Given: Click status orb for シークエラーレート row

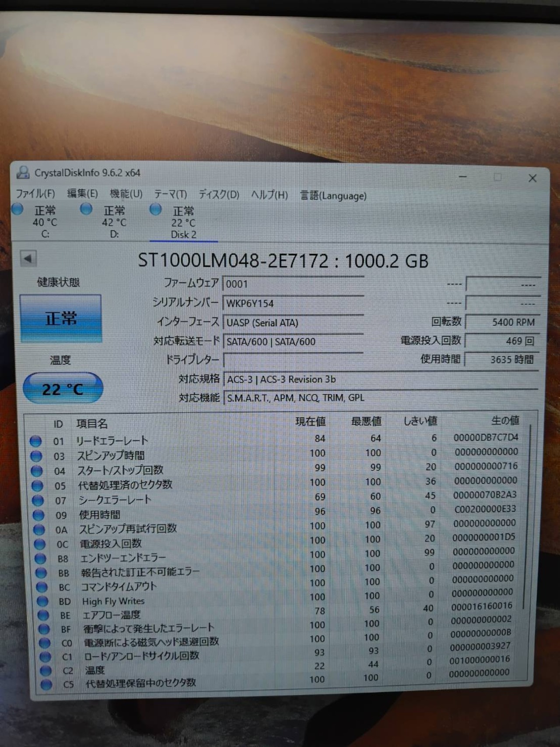Looking at the screenshot, I should [38, 500].
